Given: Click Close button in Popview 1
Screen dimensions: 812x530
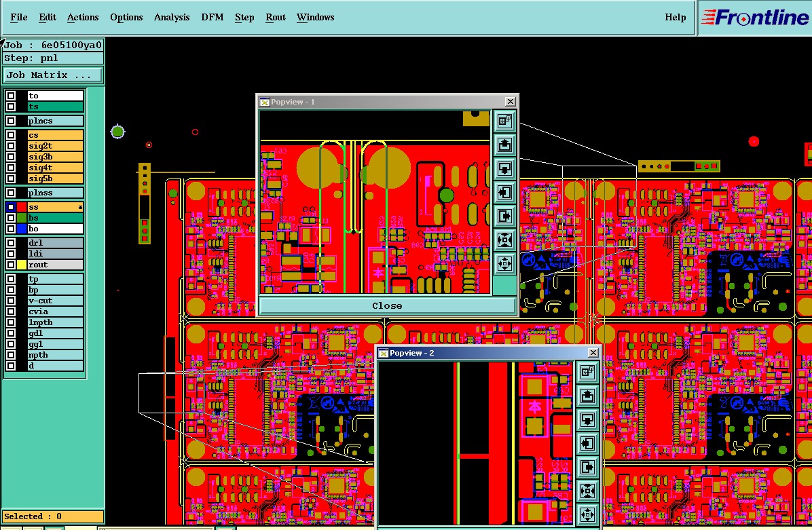Looking at the screenshot, I should [x=387, y=305].
